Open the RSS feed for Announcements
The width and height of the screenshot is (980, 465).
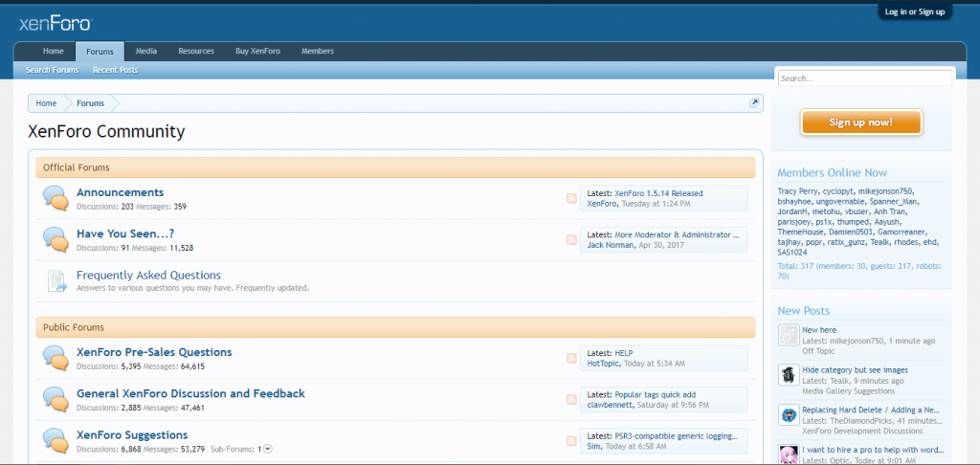(571, 198)
